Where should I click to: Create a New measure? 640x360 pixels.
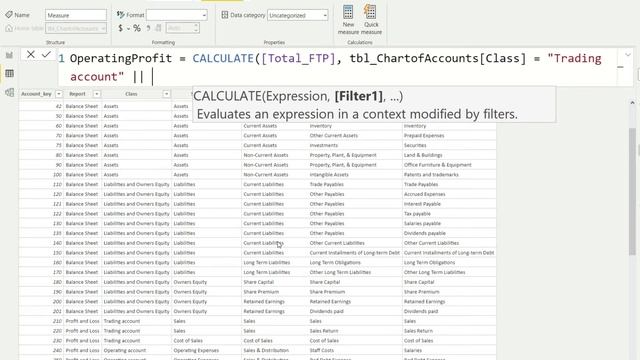pos(348,20)
